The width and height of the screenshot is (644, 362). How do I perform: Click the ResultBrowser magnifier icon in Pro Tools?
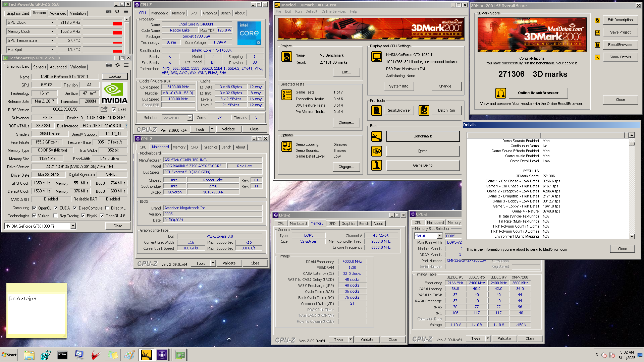click(377, 110)
